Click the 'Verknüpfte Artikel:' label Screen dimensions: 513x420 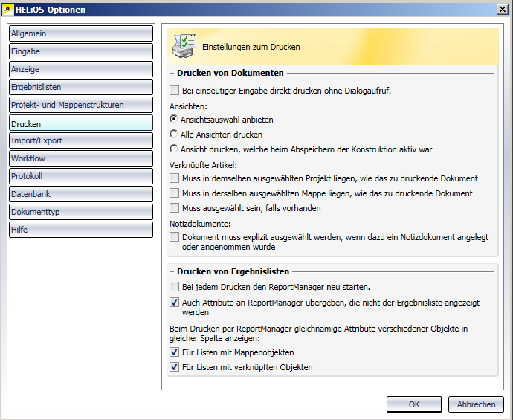(203, 165)
